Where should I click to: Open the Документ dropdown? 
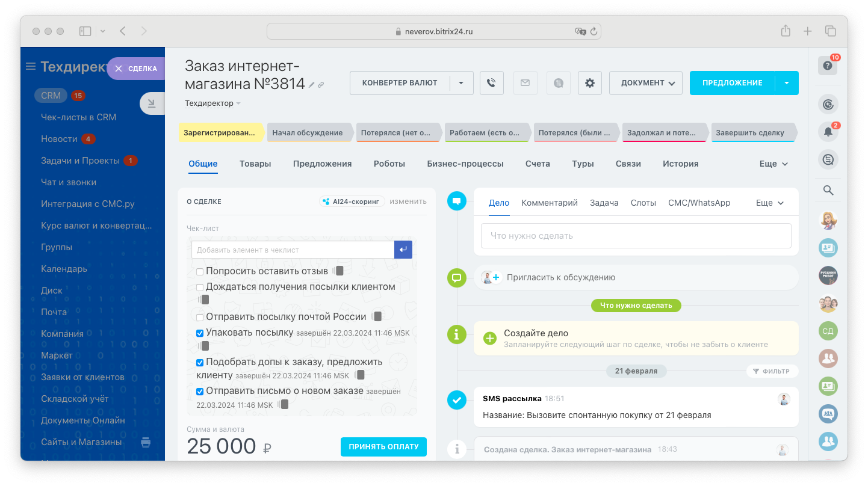tap(646, 83)
